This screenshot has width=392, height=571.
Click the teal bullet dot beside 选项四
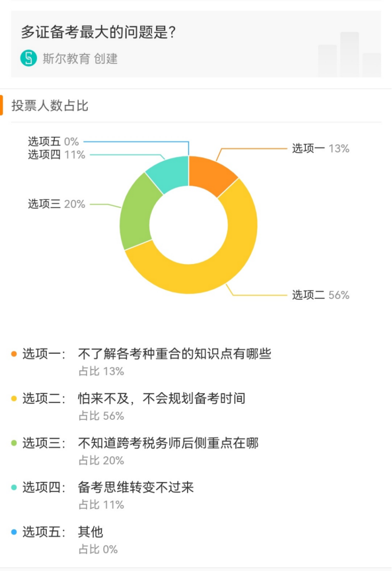[14, 487]
